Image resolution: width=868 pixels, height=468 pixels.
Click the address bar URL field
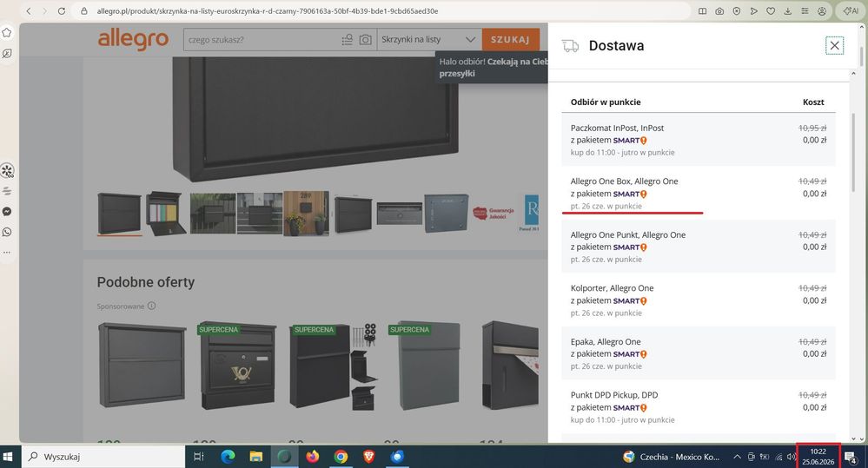click(382, 11)
